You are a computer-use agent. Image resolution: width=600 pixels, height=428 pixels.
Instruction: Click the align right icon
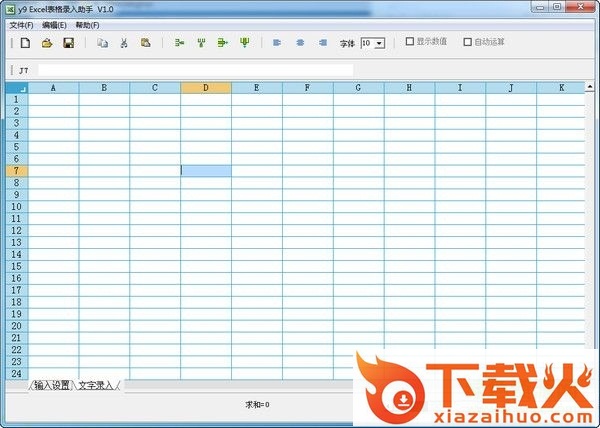click(x=322, y=43)
